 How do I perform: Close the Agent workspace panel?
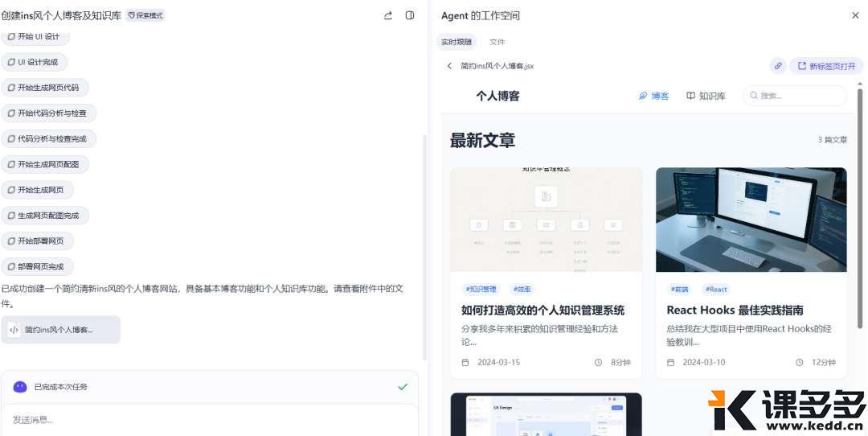click(855, 15)
